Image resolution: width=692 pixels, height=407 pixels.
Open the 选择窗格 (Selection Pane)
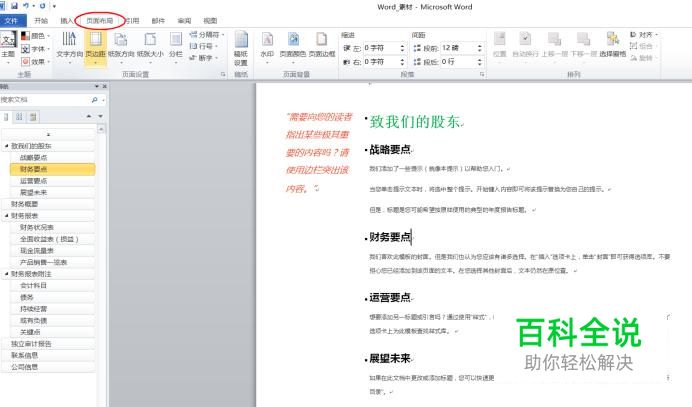click(613, 45)
